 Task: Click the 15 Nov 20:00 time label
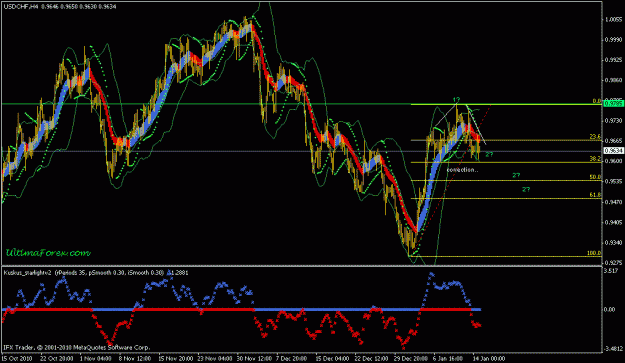coord(175,358)
